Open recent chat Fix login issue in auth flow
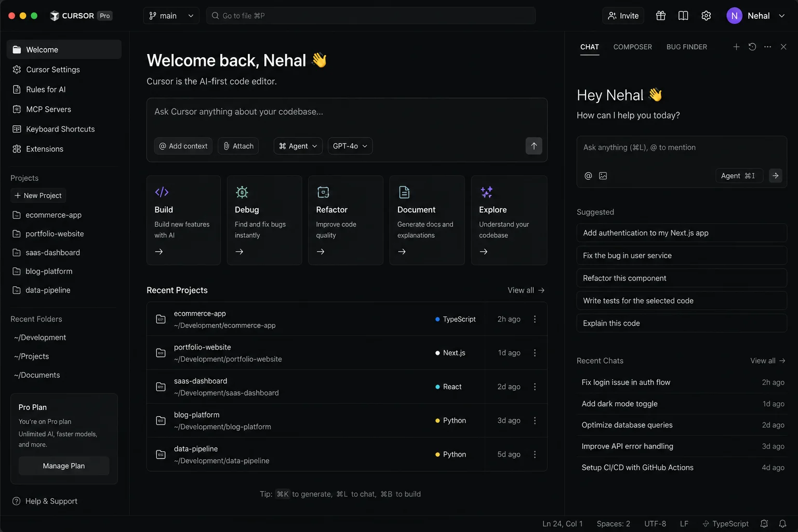The width and height of the screenshot is (798, 532). coord(682,382)
